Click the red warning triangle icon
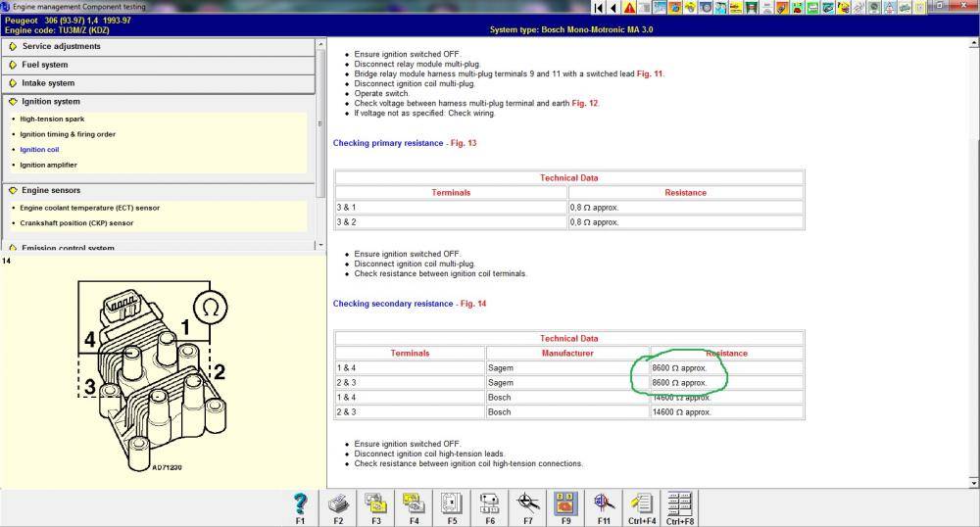980x527 pixels. (x=629, y=8)
